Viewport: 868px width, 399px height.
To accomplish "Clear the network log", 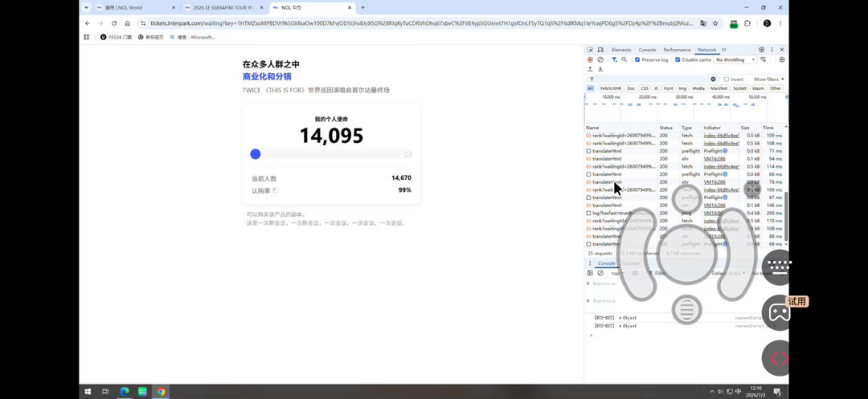I will (x=600, y=59).
